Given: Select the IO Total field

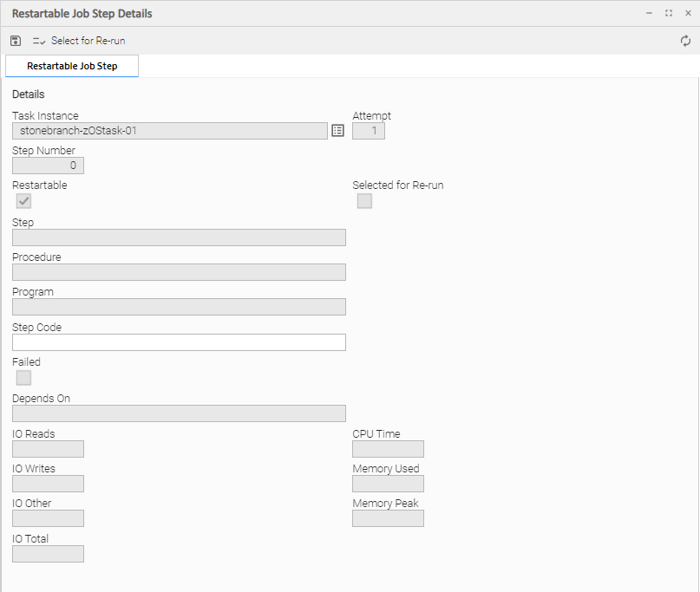Looking at the screenshot, I should pyautogui.click(x=48, y=554).
